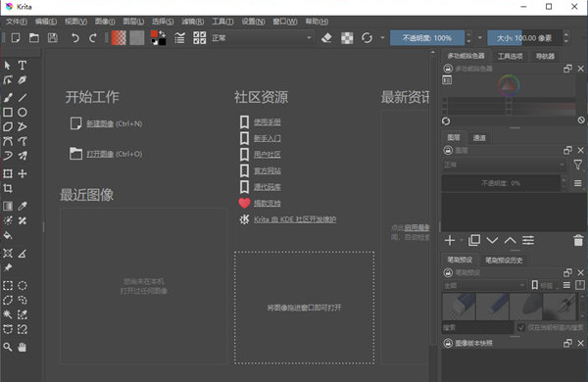588x382 pixels.
Task: Toggle eraser mode in top toolbar
Action: 326,38
